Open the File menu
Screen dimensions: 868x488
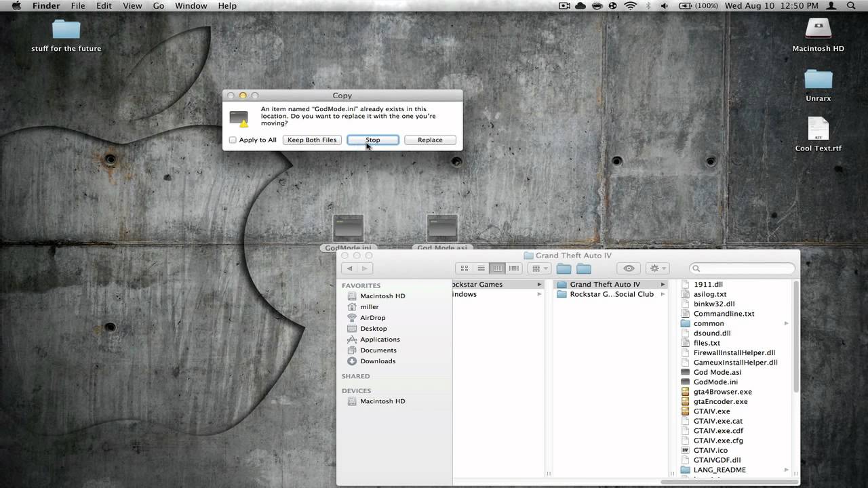[x=78, y=6]
